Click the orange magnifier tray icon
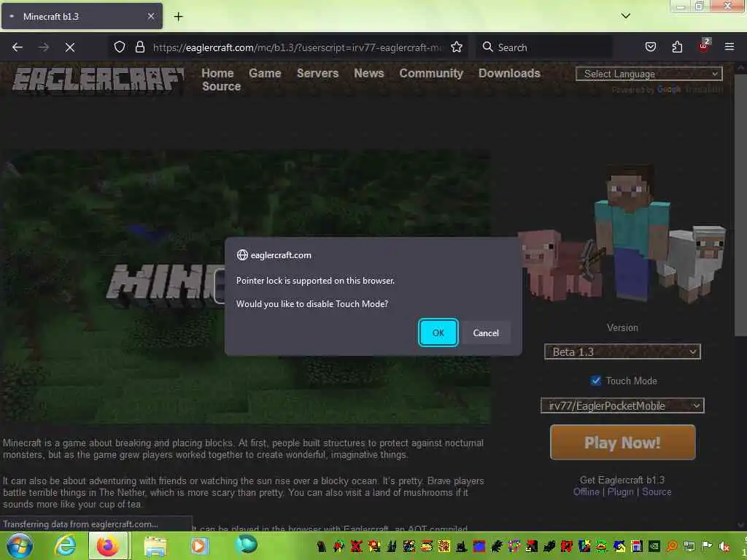Screen dimensions: 747x560 (x=672, y=546)
